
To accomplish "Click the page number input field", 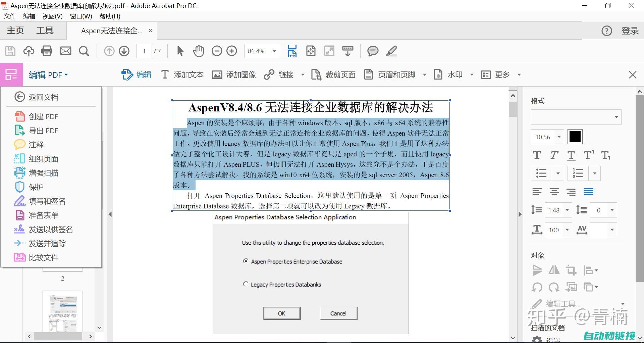I will 144,51.
